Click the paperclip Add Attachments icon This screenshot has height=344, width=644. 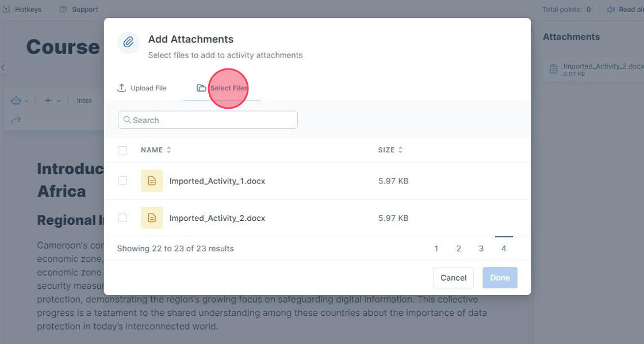tap(129, 43)
